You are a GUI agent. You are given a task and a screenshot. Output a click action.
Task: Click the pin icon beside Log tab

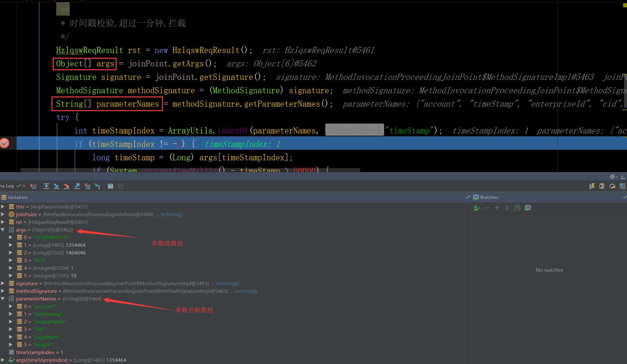[x=18, y=186]
